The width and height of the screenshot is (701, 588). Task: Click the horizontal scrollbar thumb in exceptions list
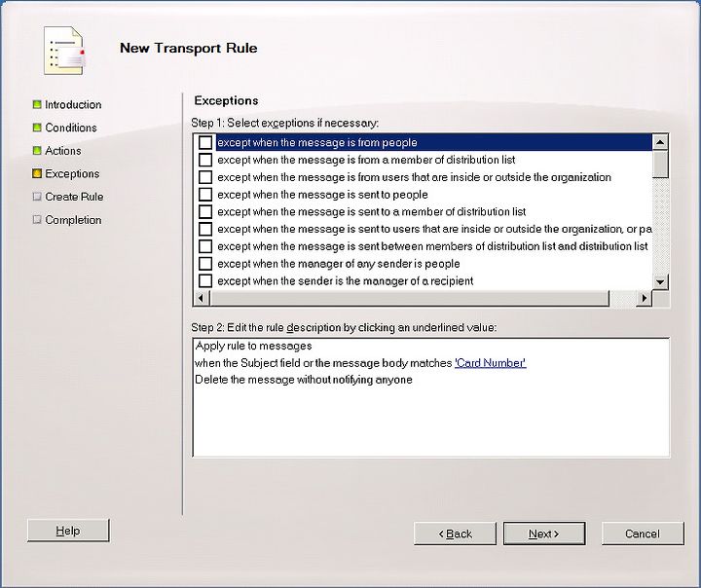[409, 298]
